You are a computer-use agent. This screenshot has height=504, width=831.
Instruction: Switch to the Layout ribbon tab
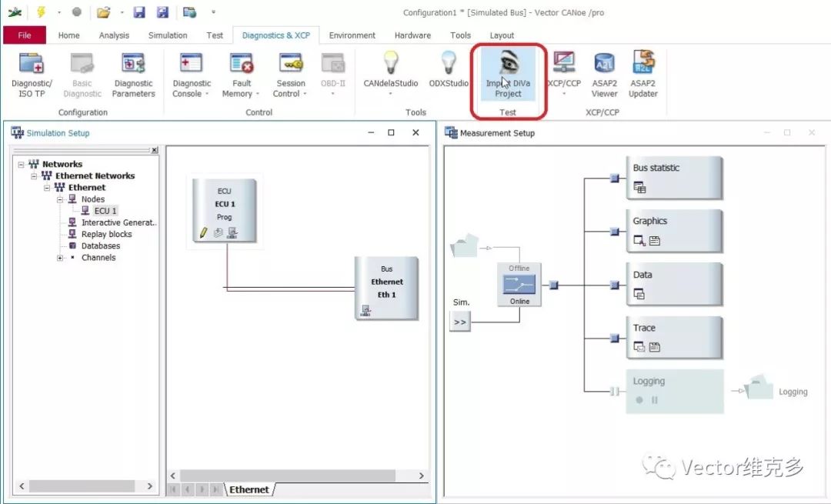502,35
